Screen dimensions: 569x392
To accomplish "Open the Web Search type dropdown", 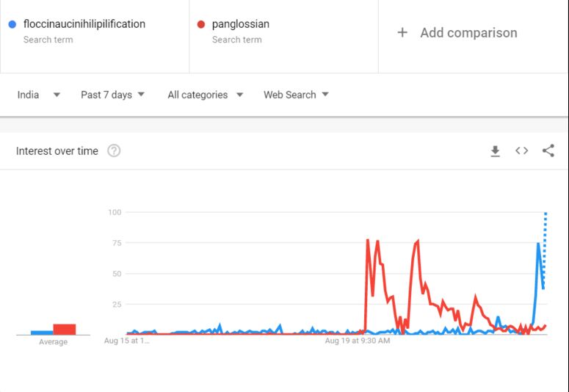I will point(296,95).
